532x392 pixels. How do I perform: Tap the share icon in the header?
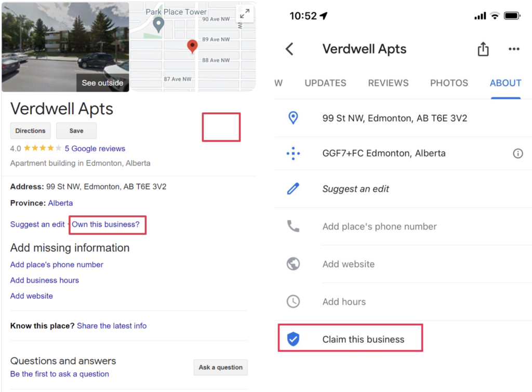pyautogui.click(x=483, y=49)
